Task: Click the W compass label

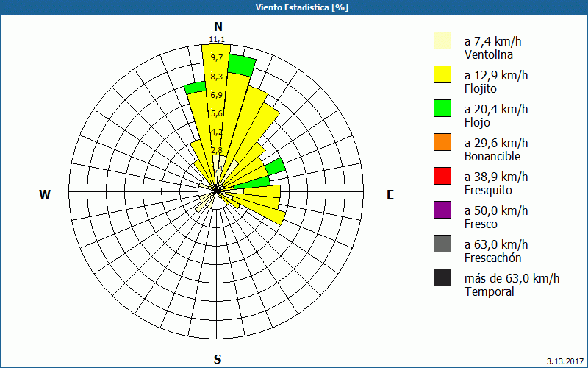Action: tap(45, 194)
